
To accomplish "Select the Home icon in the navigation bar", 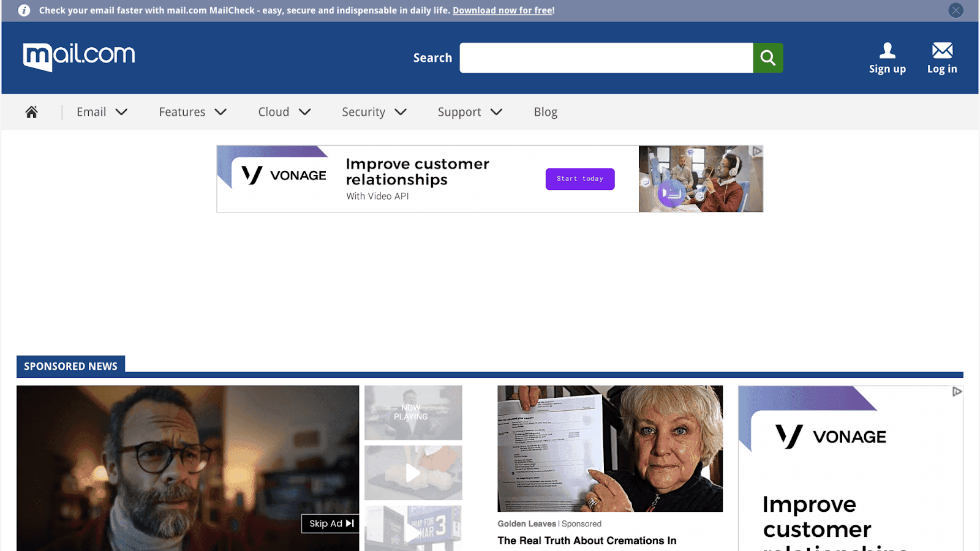I will [31, 111].
